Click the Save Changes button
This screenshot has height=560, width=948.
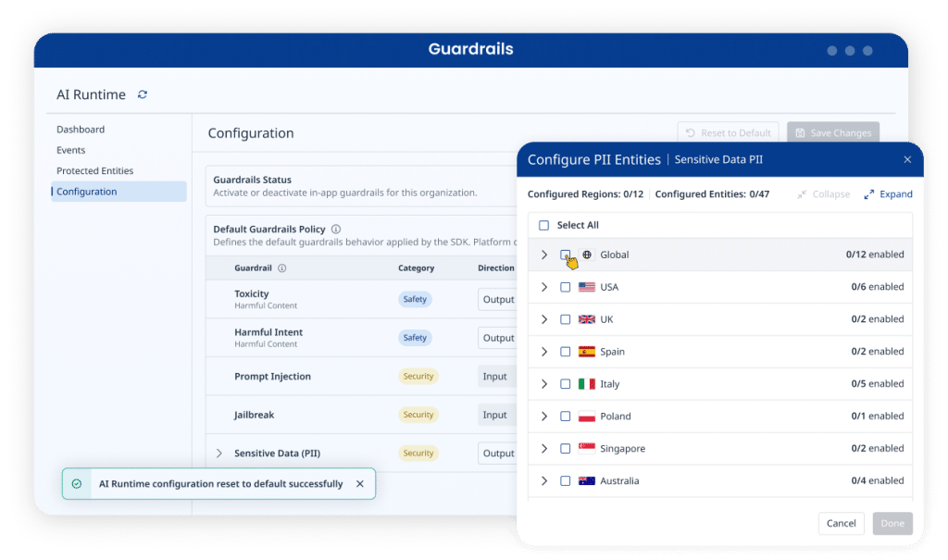pyautogui.click(x=833, y=132)
